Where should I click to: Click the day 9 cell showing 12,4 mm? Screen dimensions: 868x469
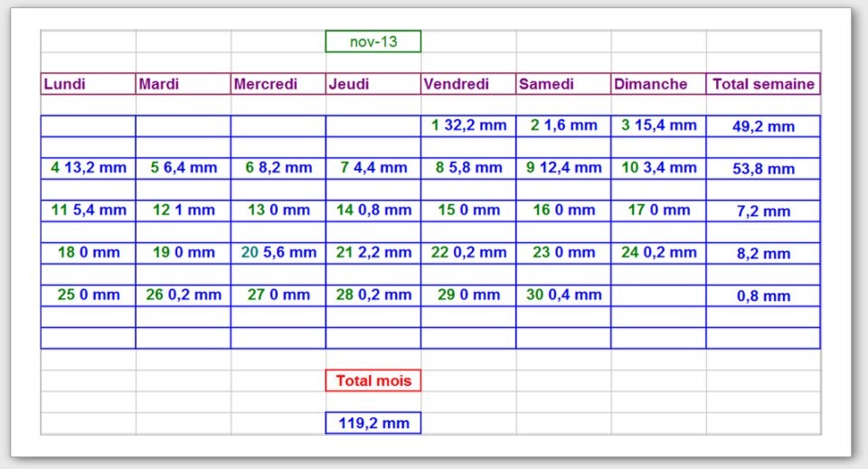562,168
